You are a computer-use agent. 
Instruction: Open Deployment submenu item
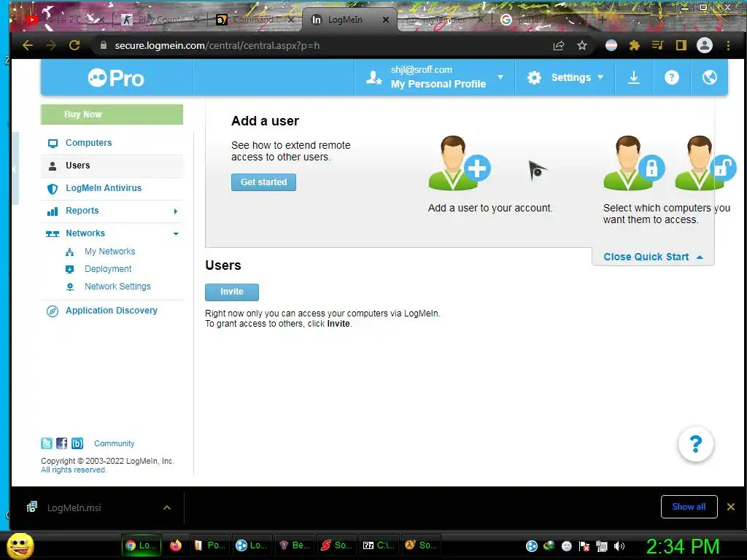tap(108, 269)
